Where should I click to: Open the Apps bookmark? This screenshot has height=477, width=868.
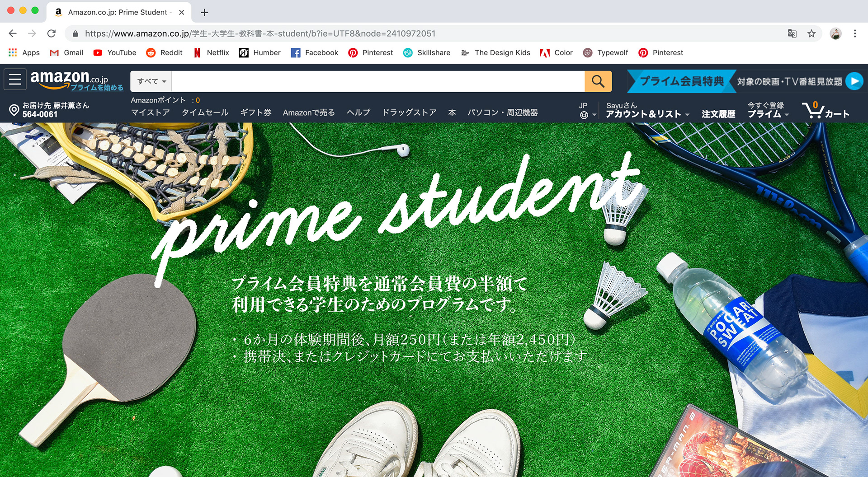click(x=24, y=52)
